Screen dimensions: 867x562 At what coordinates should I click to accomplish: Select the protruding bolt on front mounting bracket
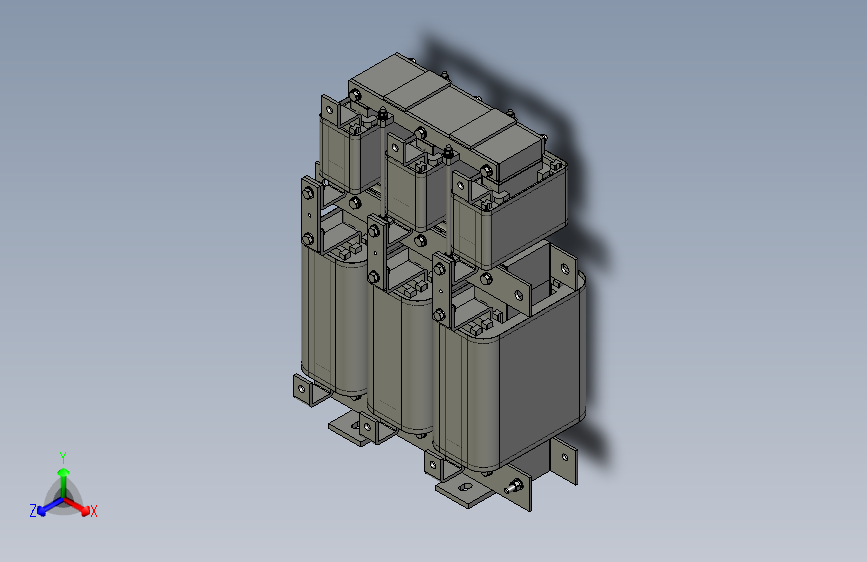(x=514, y=487)
